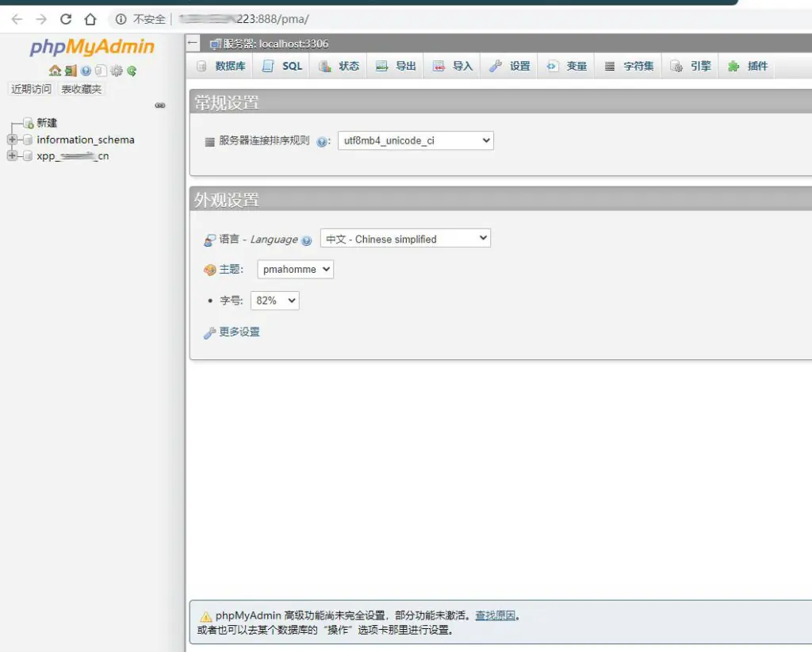Screen dimensions: 812x652
Task: Open the pmahomme theme dropdown
Action: click(x=295, y=270)
